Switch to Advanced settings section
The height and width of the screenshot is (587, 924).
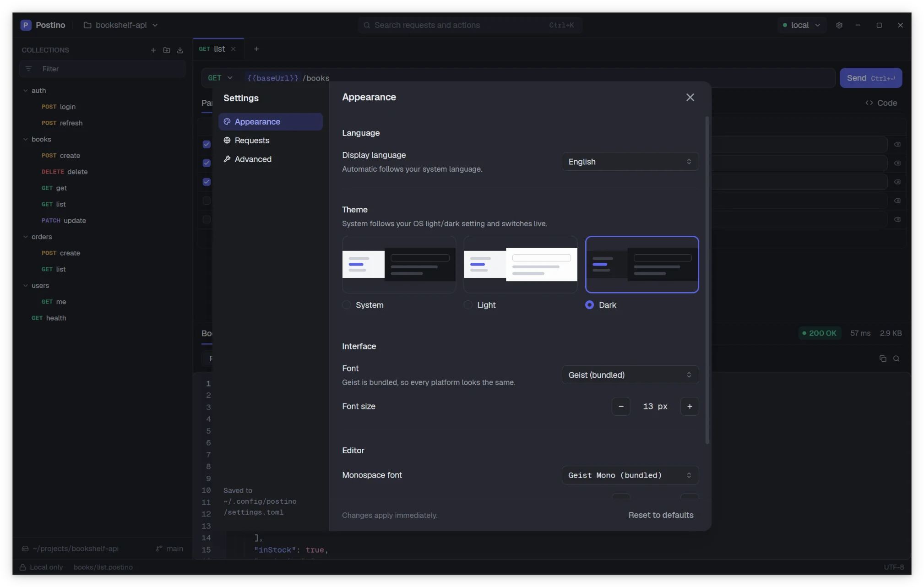click(x=271, y=159)
